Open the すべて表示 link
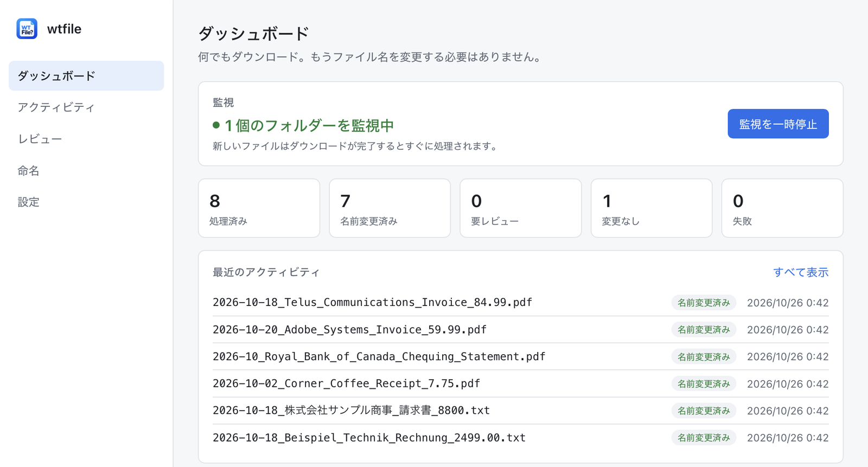 [x=801, y=272]
